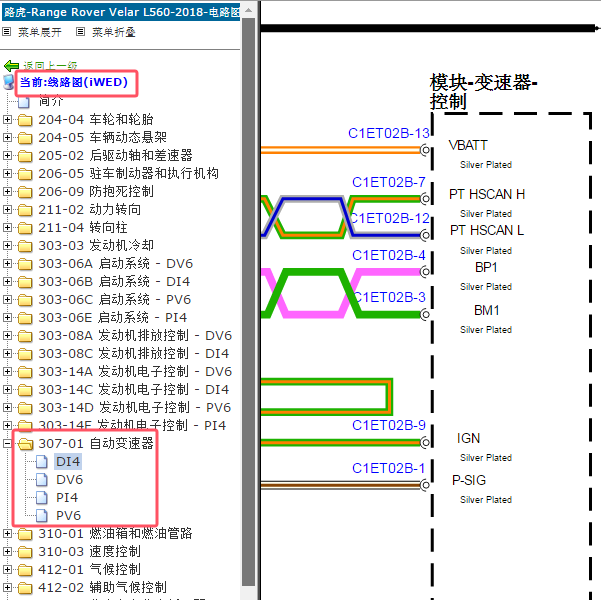
Task: Click folder icon of 310-01 燃油箱和燃油管路
Action: tap(25, 534)
